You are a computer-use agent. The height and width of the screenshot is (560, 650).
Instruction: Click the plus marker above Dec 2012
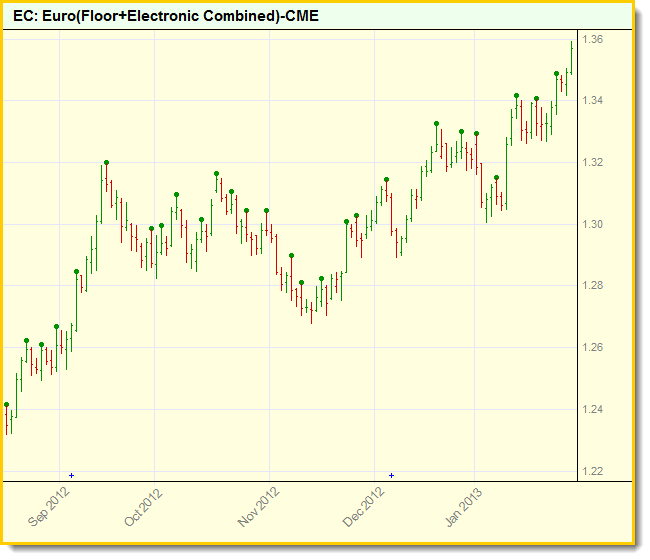(392, 475)
